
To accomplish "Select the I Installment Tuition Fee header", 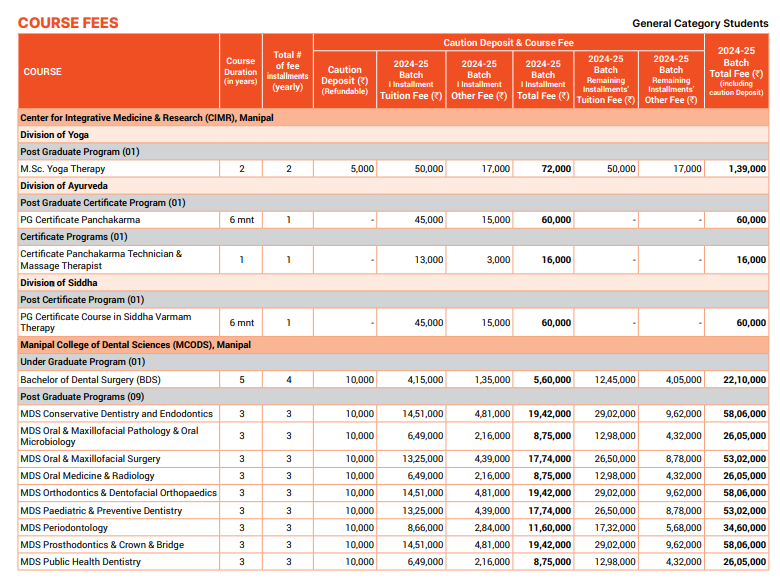I will pyautogui.click(x=411, y=80).
